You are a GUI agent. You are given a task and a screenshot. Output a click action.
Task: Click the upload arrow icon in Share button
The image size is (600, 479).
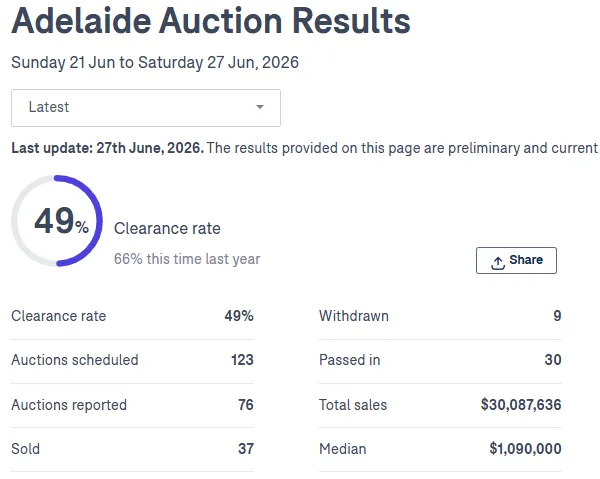coord(497,263)
